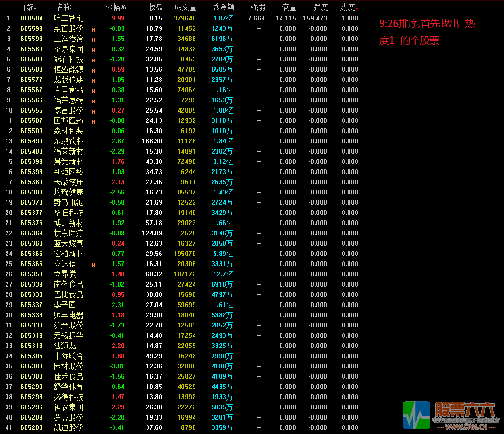Select the 龙版传媒 row

182,80
